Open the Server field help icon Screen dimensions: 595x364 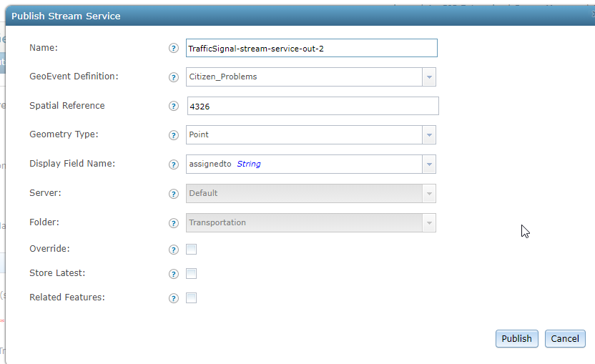(x=173, y=194)
